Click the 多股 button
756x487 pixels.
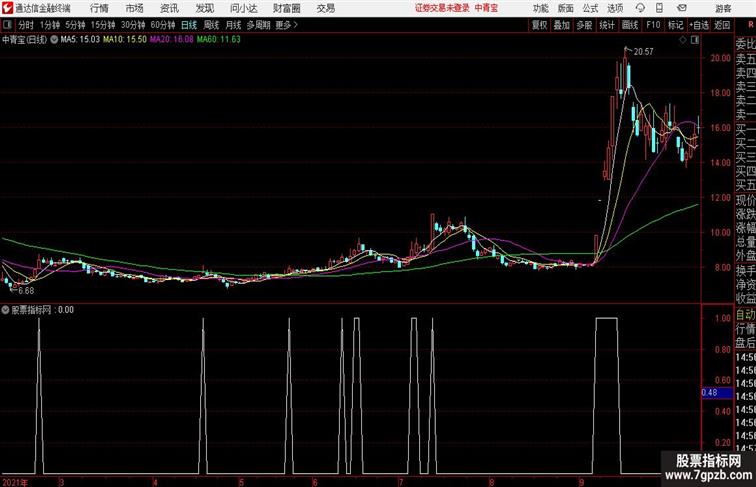click(584, 25)
